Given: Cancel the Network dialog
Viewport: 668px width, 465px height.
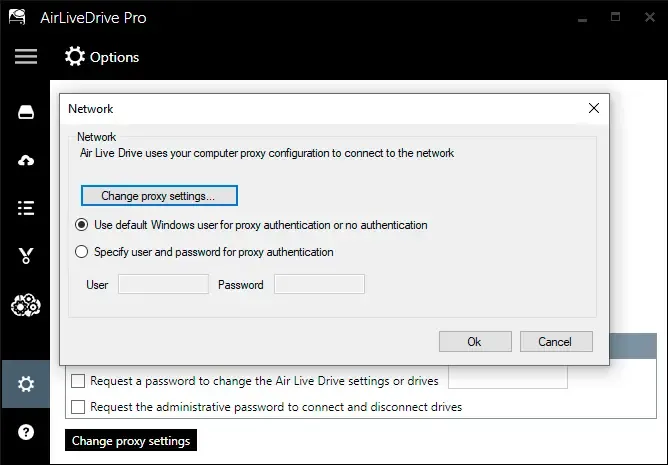Looking at the screenshot, I should coord(556,342).
